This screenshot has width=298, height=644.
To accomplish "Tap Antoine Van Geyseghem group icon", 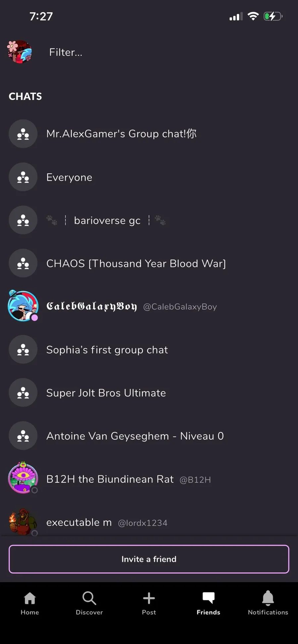I will coord(23,436).
